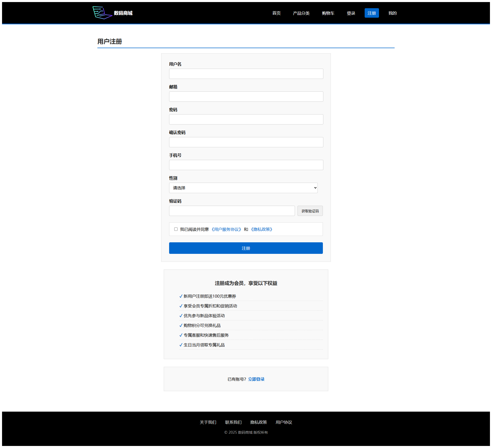Click the 立即登录 link
This screenshot has width=492, height=448.
click(256, 379)
